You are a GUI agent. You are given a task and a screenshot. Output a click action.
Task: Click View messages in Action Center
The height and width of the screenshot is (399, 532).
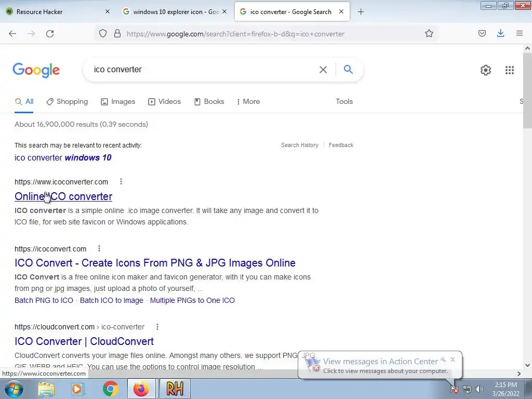[x=380, y=362]
